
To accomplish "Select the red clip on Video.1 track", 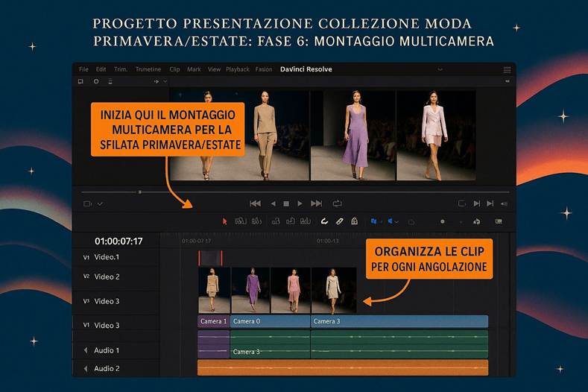I will (x=210, y=258).
